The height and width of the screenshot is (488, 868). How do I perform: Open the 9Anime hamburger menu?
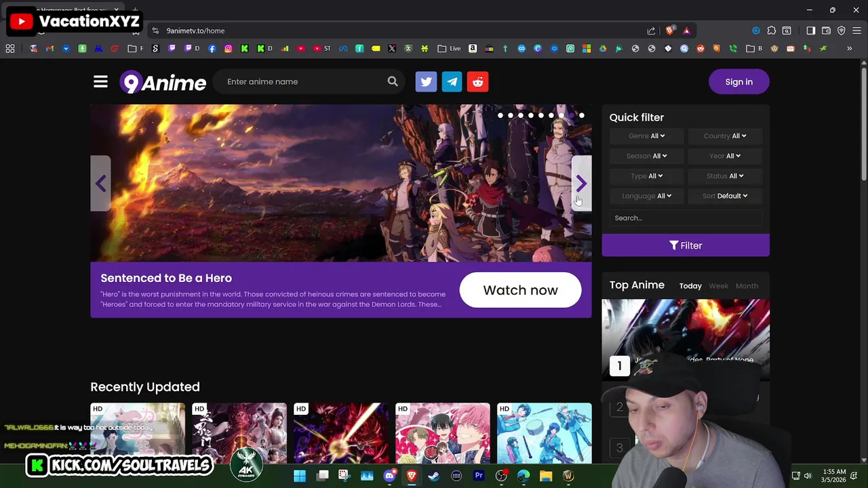coord(100,82)
